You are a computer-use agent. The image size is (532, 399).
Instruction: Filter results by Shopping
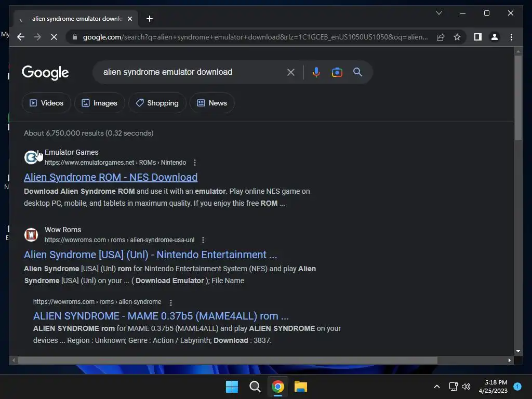pos(157,103)
